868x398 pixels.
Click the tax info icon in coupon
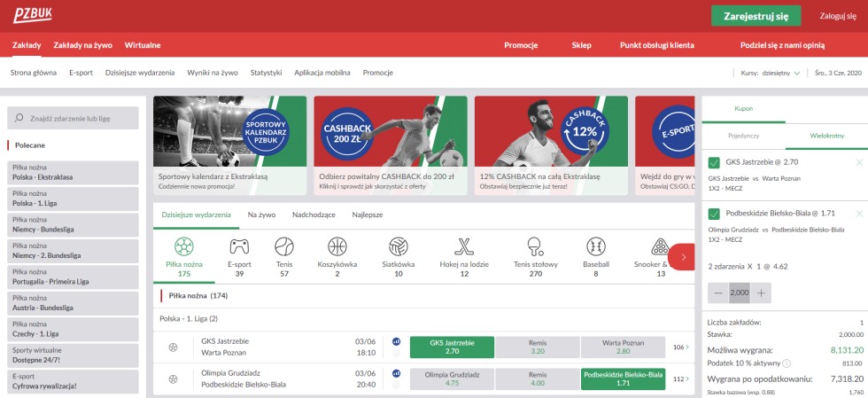pyautogui.click(x=787, y=363)
